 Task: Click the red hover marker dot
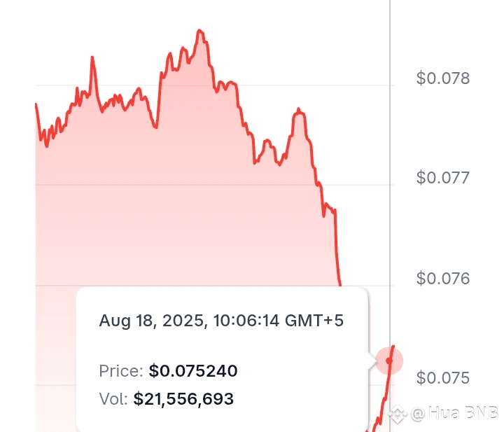click(389, 361)
